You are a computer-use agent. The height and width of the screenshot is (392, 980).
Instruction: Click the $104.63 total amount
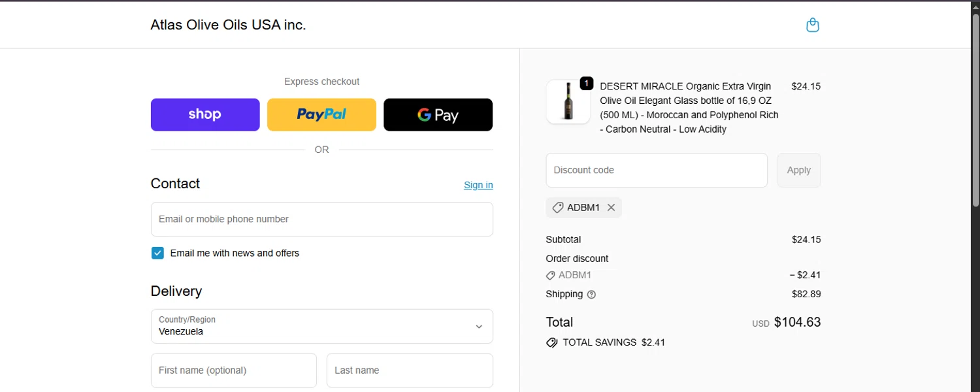point(797,322)
